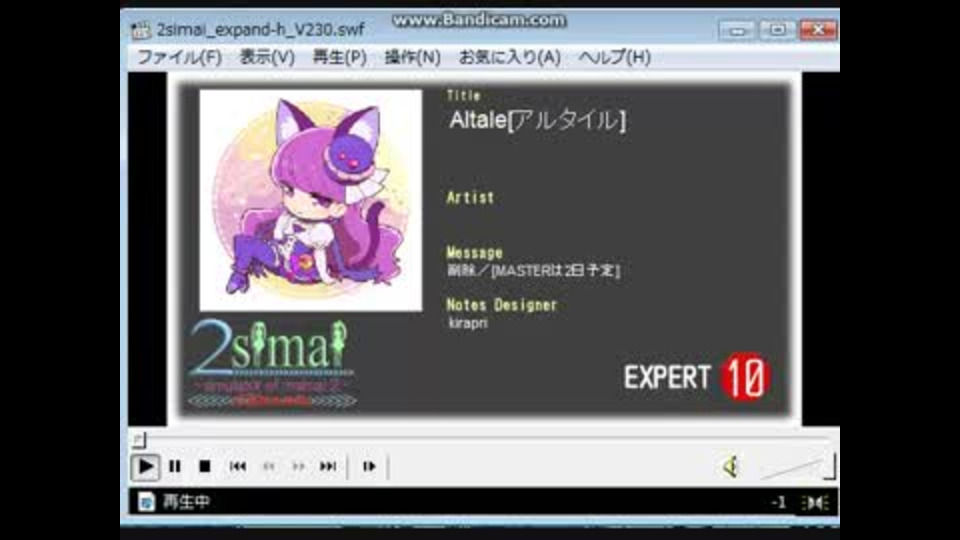The width and height of the screenshot is (960, 540).
Task: Open the ヘルプ(H) menu
Action: pos(614,58)
